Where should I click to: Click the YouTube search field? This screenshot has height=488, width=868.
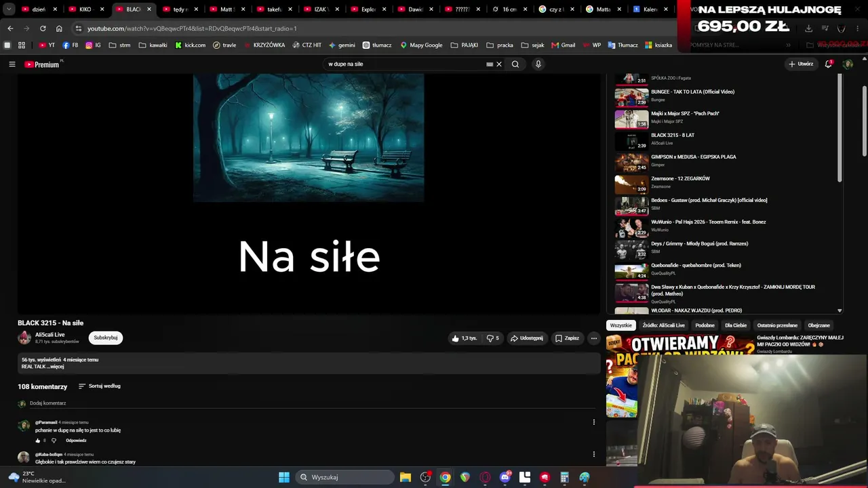(x=406, y=64)
